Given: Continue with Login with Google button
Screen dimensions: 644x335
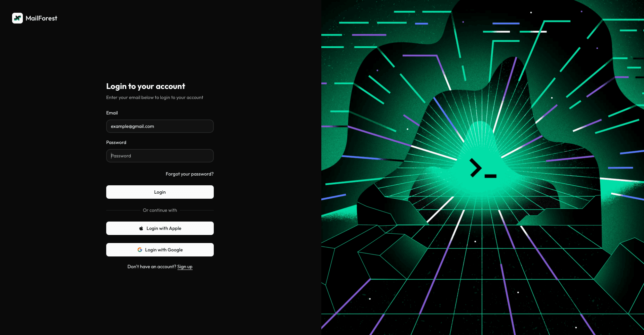Looking at the screenshot, I should click(160, 250).
